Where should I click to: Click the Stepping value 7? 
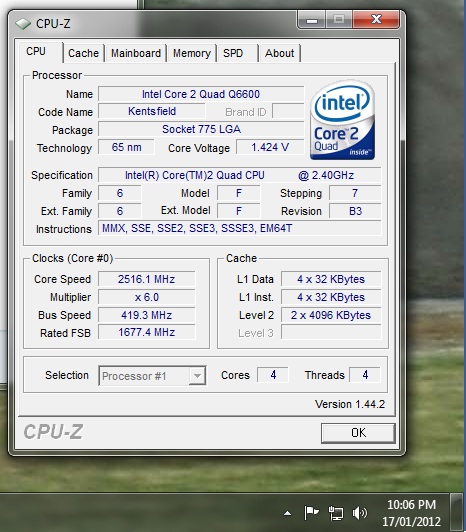pos(355,193)
